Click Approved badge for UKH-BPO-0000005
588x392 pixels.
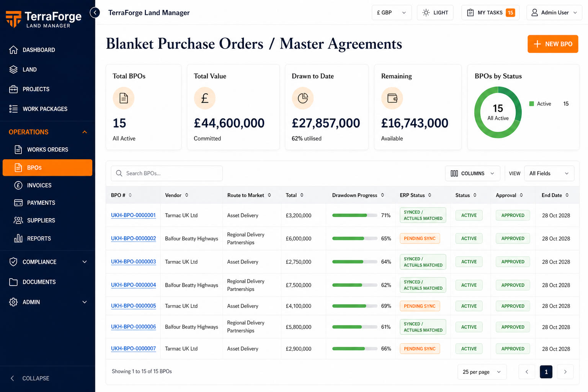coord(513,306)
